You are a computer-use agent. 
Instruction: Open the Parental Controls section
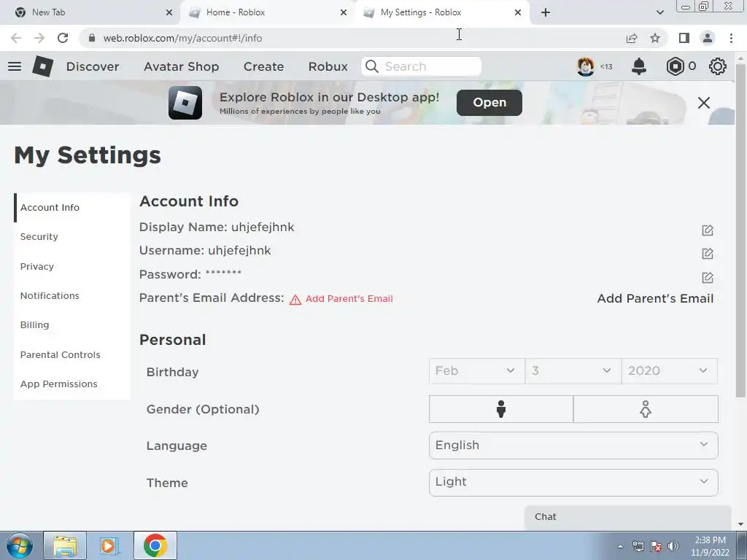click(x=60, y=355)
